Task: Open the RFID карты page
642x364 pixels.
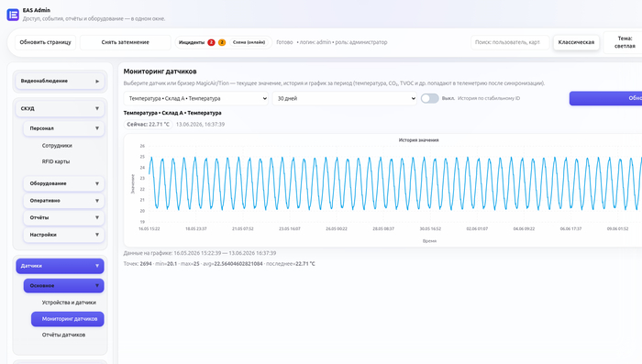Action: (56, 161)
